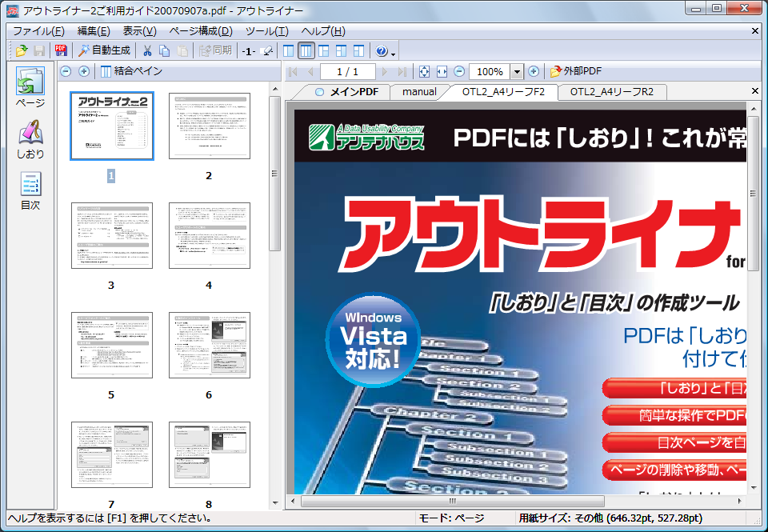Open the 目次 table-of-contents sidebar panel
The image size is (768, 532).
[30, 191]
